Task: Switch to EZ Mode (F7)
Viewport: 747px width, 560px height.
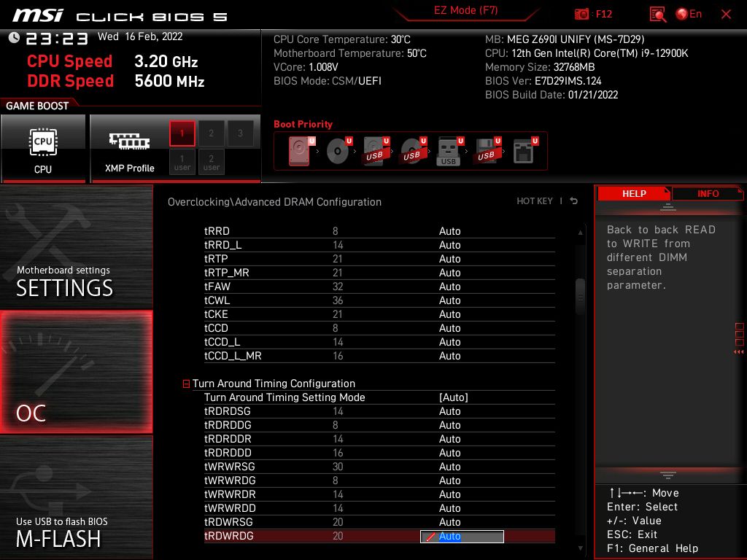Action: 465,10
